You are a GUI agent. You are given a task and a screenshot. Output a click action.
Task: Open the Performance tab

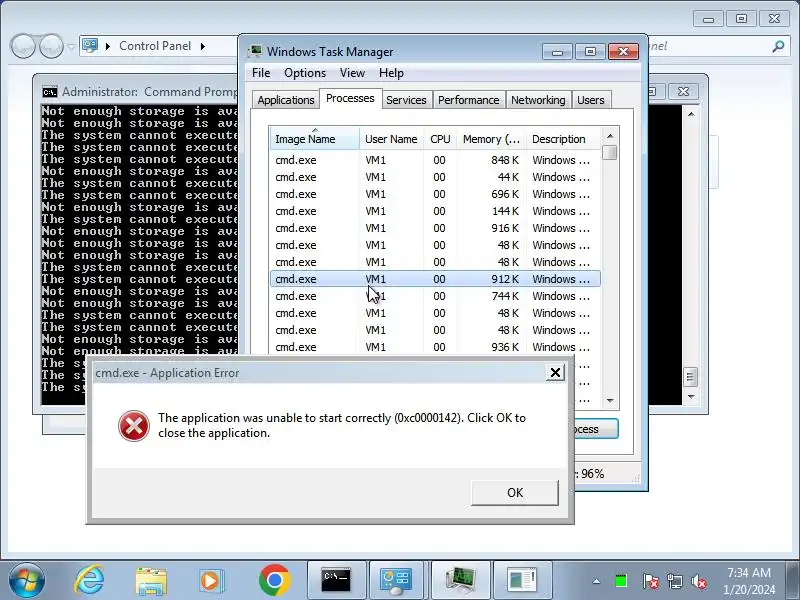coord(468,100)
